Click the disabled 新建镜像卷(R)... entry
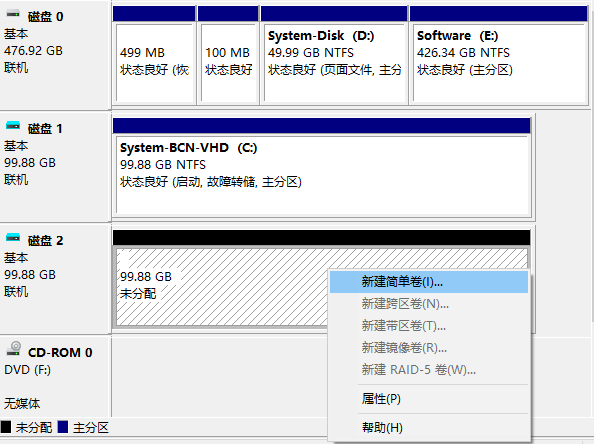The height and width of the screenshot is (444, 594). click(x=429, y=347)
